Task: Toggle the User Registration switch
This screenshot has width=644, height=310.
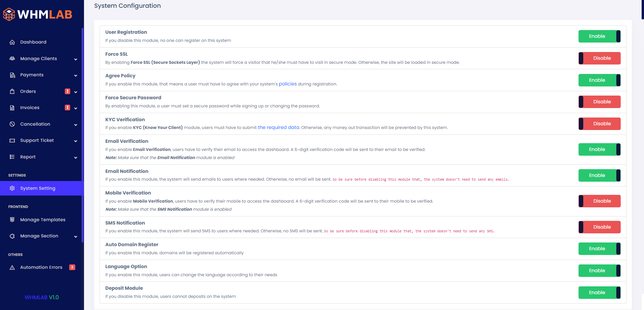Action: click(599, 36)
